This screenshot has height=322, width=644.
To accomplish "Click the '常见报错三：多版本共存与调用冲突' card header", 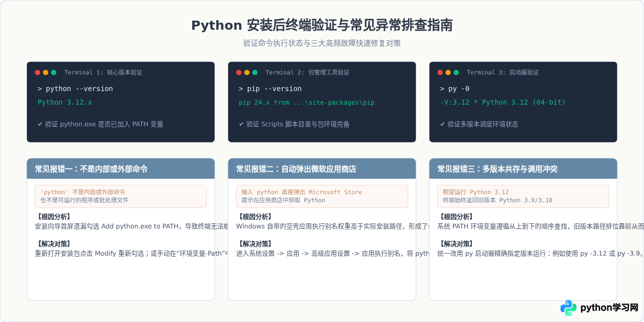I will pos(523,169).
